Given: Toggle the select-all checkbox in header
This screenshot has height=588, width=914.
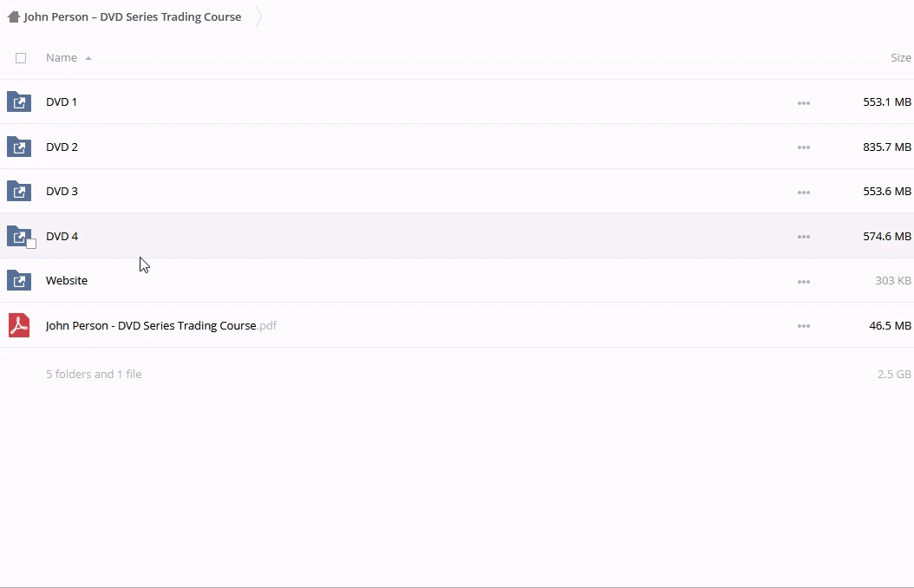Looking at the screenshot, I should 21,58.
